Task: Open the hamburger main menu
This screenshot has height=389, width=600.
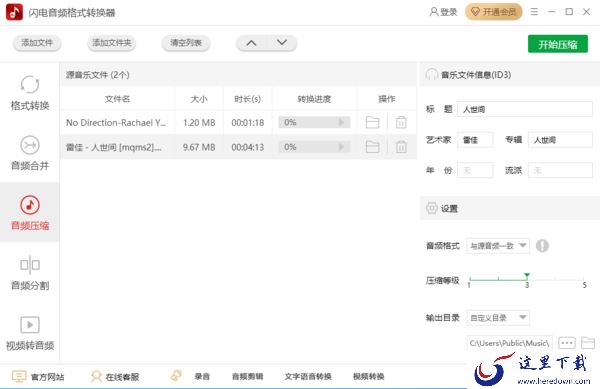Action: coord(534,12)
